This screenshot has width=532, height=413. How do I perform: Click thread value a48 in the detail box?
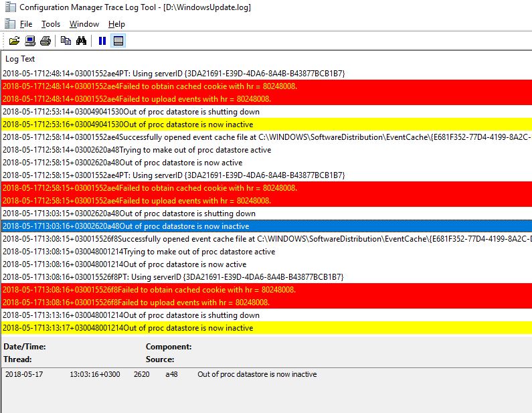coord(171,374)
